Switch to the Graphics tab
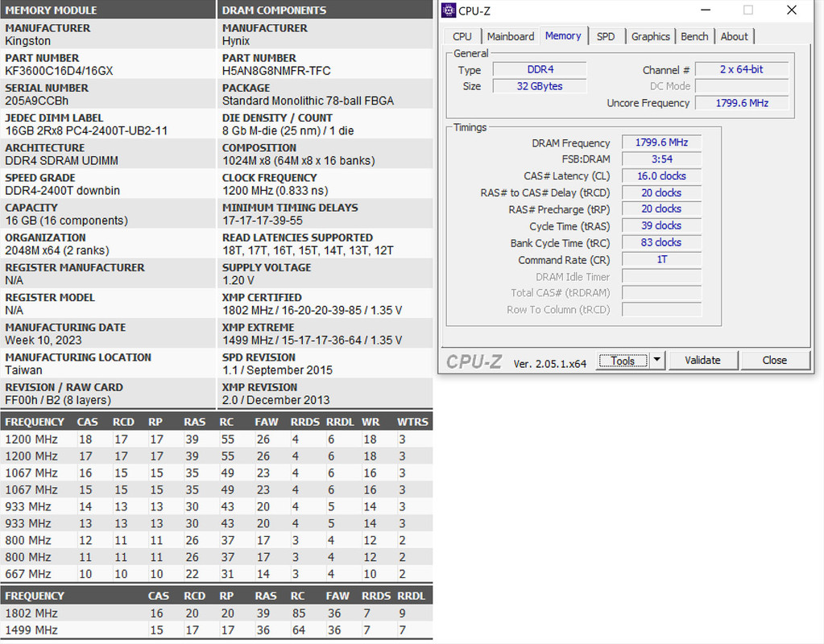 (x=651, y=36)
